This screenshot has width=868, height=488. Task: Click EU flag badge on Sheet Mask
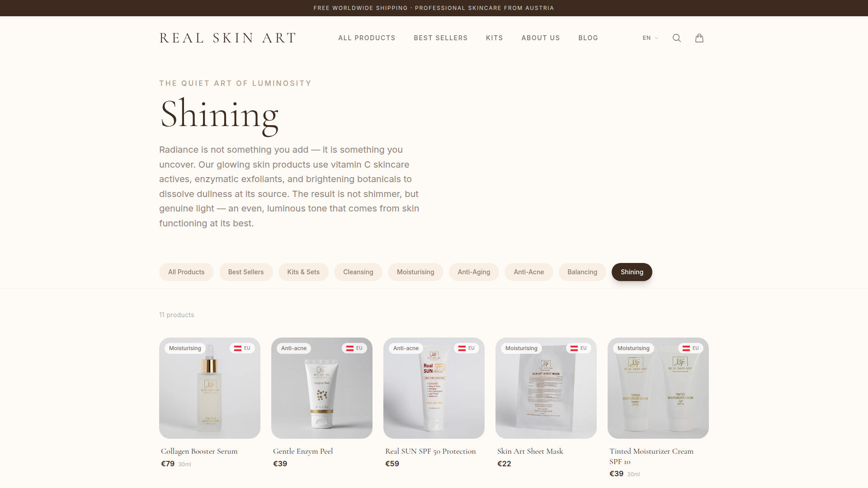[x=579, y=348]
